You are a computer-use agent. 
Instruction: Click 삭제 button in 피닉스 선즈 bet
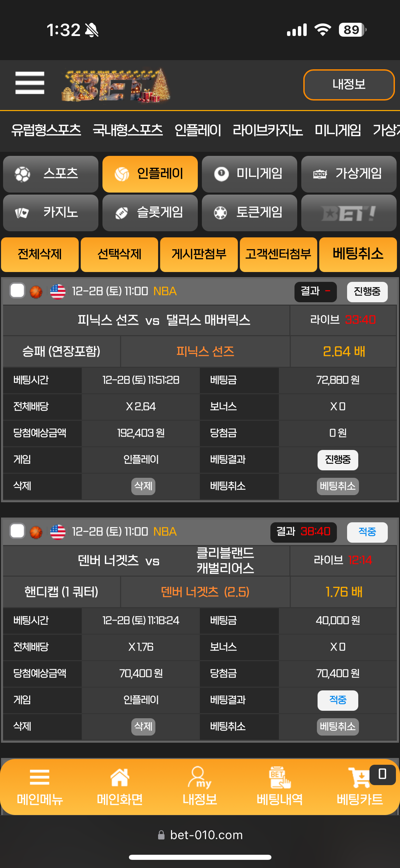coord(143,486)
